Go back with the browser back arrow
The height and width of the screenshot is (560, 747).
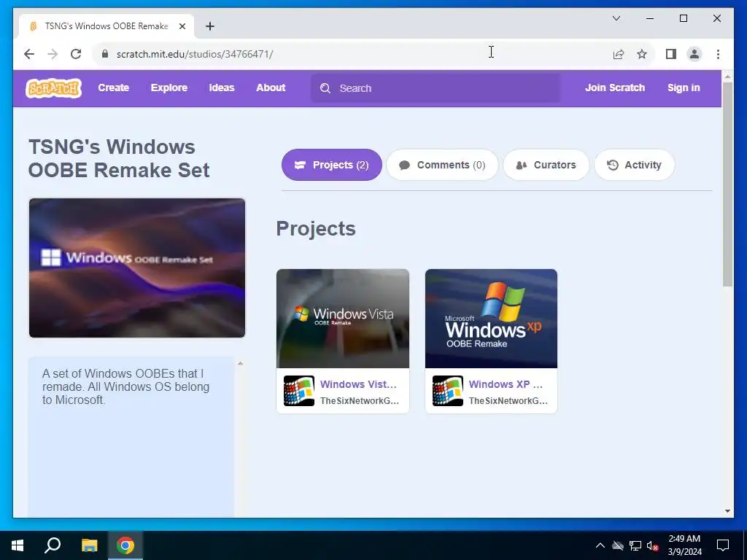[29, 54]
